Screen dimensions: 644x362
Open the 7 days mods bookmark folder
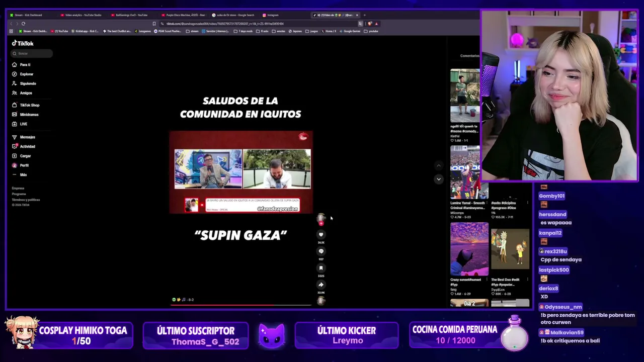coord(243,31)
